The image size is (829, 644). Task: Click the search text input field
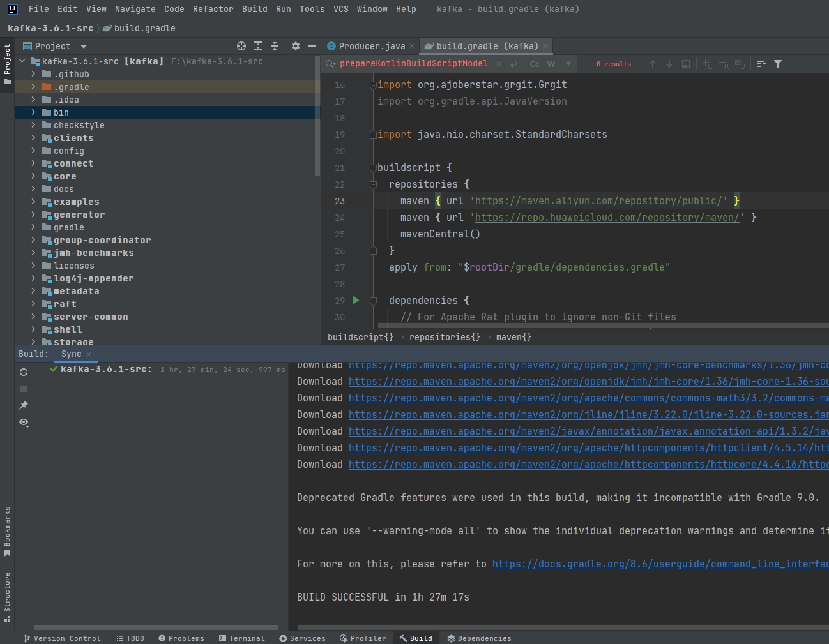click(x=413, y=64)
